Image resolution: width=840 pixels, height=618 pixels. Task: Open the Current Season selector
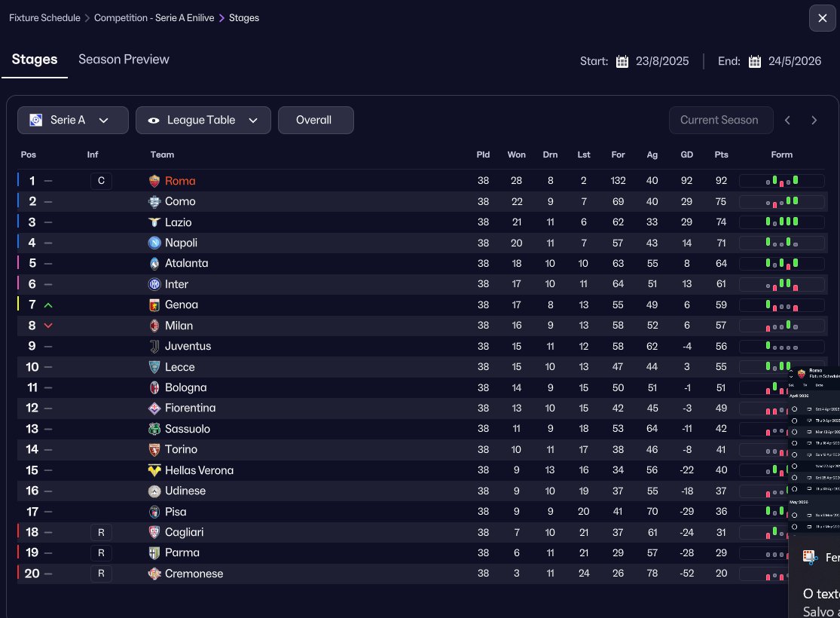(x=720, y=120)
